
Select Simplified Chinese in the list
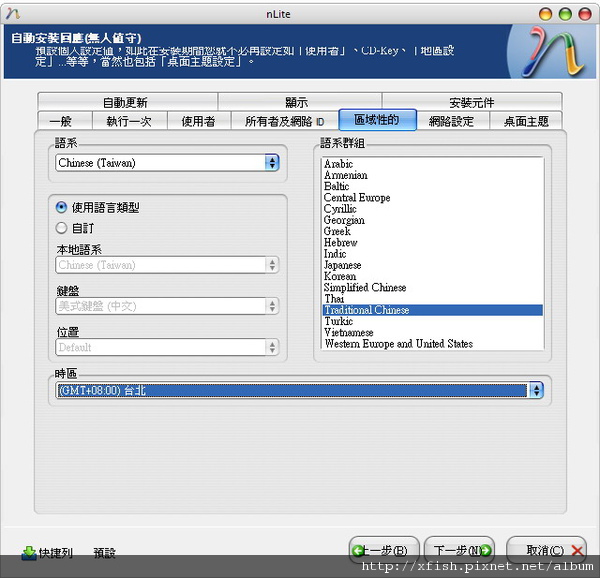432,287
